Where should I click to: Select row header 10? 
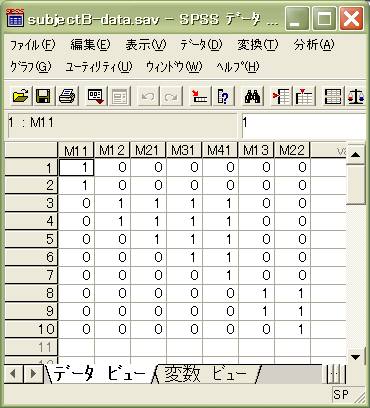tap(31, 329)
